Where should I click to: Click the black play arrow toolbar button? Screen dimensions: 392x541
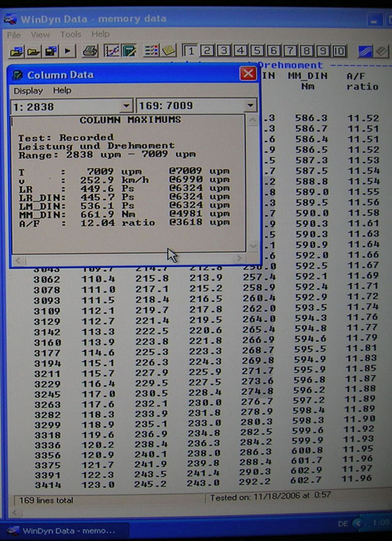tap(67, 51)
